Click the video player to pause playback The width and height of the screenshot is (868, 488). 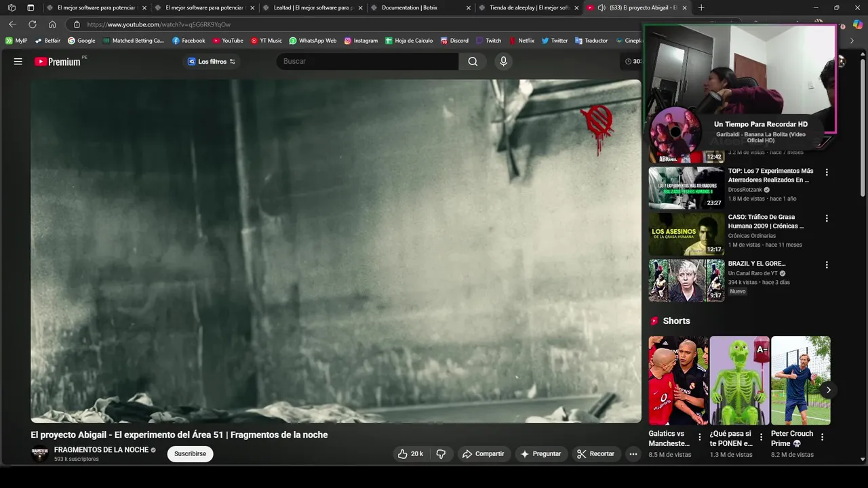click(336, 251)
